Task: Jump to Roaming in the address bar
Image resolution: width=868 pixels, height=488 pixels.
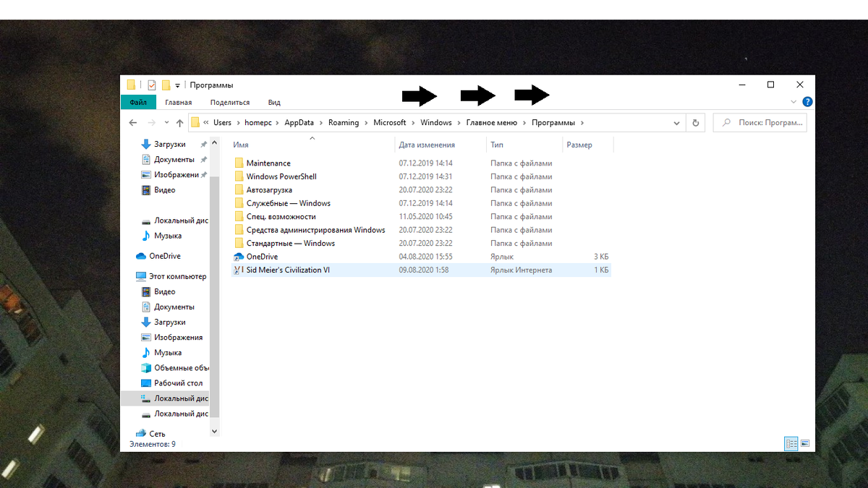Action: point(344,123)
